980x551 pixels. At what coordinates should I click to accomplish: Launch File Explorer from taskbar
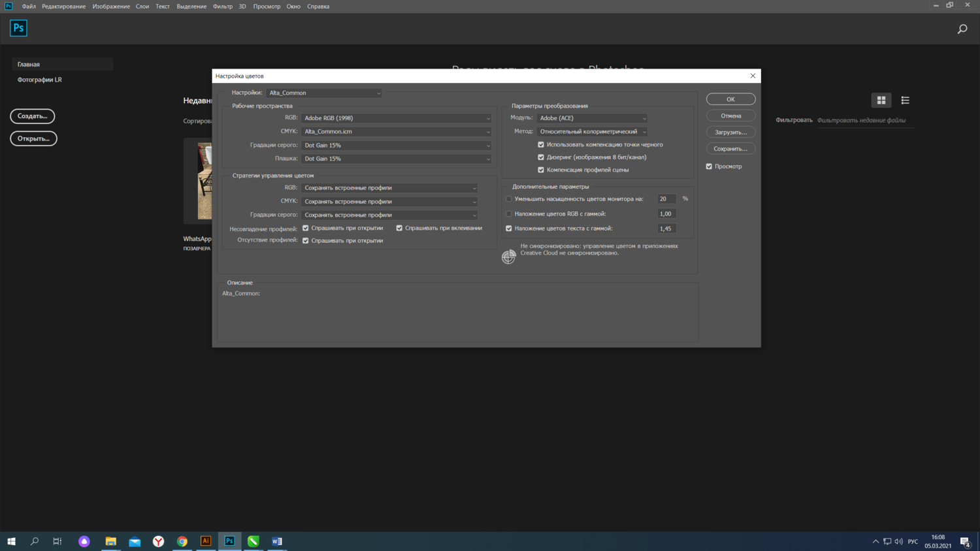click(111, 541)
